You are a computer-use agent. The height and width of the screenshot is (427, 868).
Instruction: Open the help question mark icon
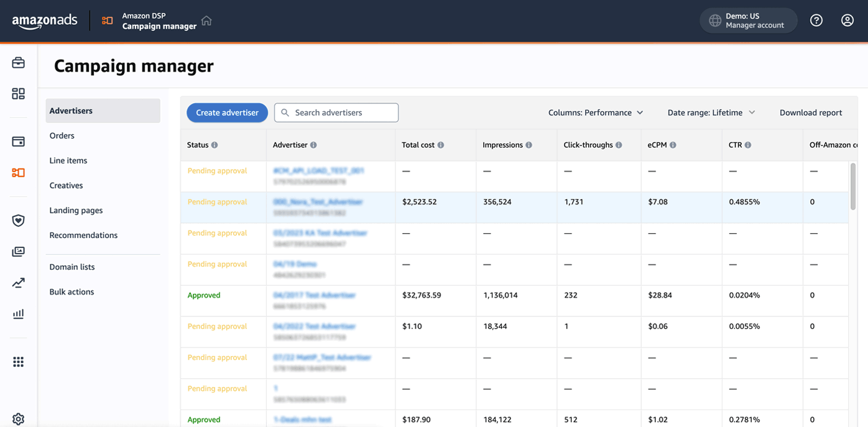[x=816, y=21]
